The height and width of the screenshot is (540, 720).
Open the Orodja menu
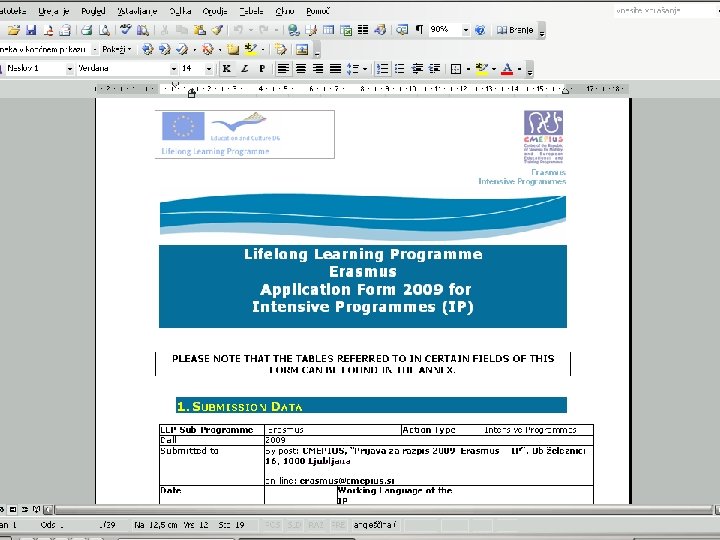[x=215, y=11]
